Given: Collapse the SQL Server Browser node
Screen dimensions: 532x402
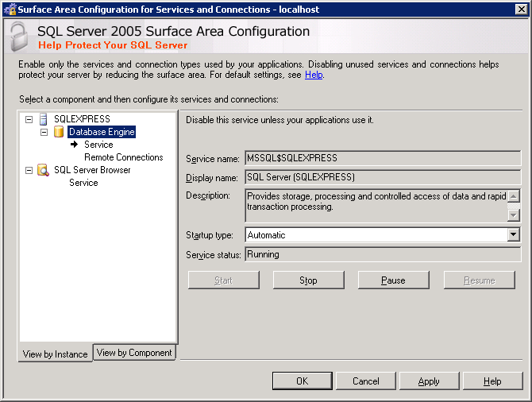Looking at the screenshot, I should pyautogui.click(x=29, y=170).
